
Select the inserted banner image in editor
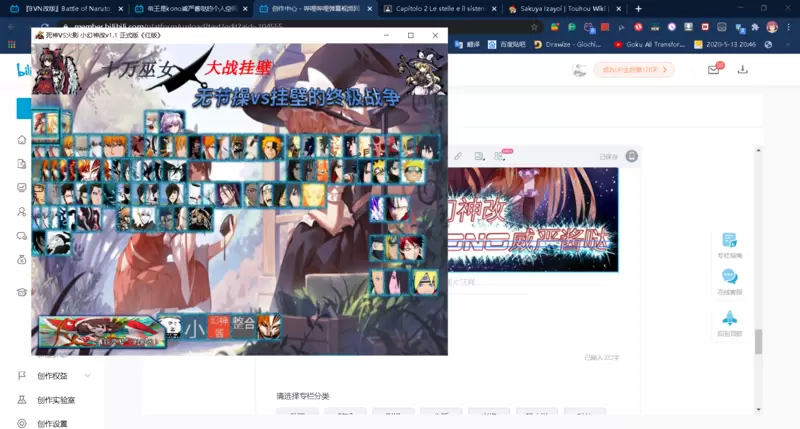533,219
